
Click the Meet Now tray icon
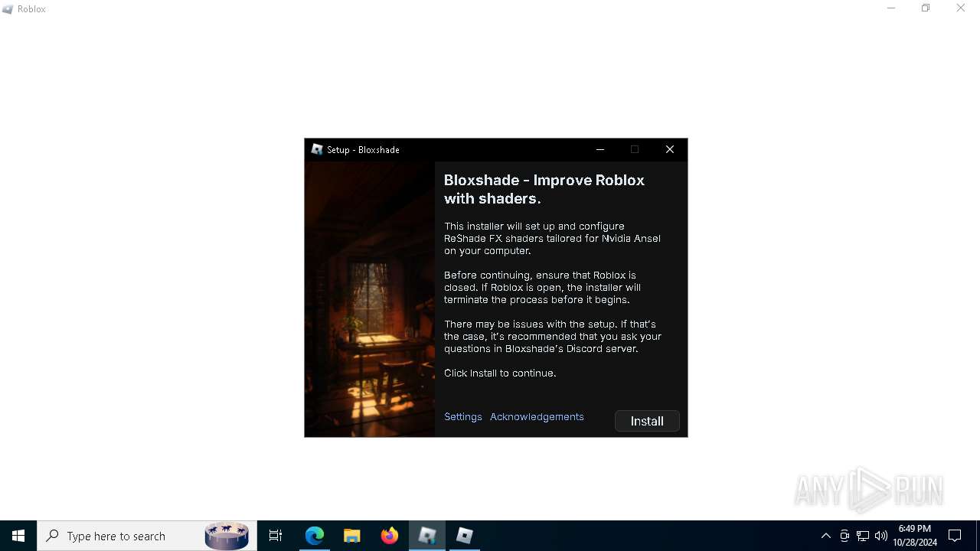pyautogui.click(x=844, y=536)
